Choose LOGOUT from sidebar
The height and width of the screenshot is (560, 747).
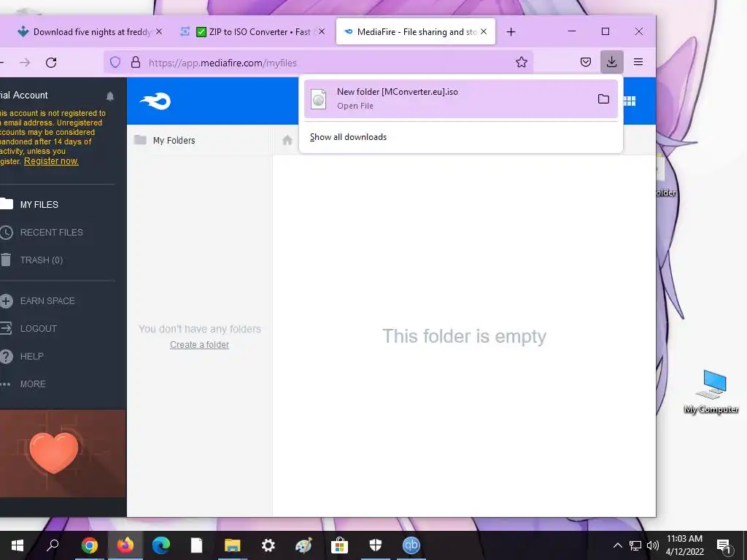[38, 329]
